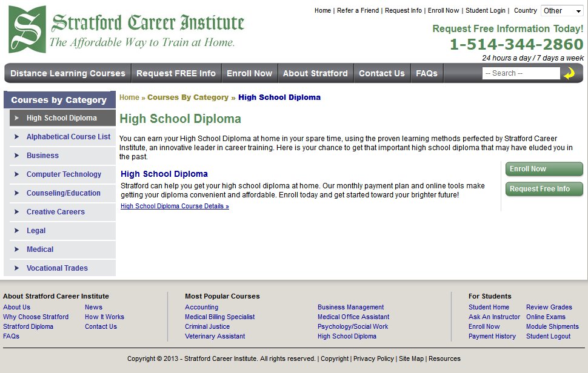
Task: Select Legal category in sidebar
Action: click(x=36, y=231)
